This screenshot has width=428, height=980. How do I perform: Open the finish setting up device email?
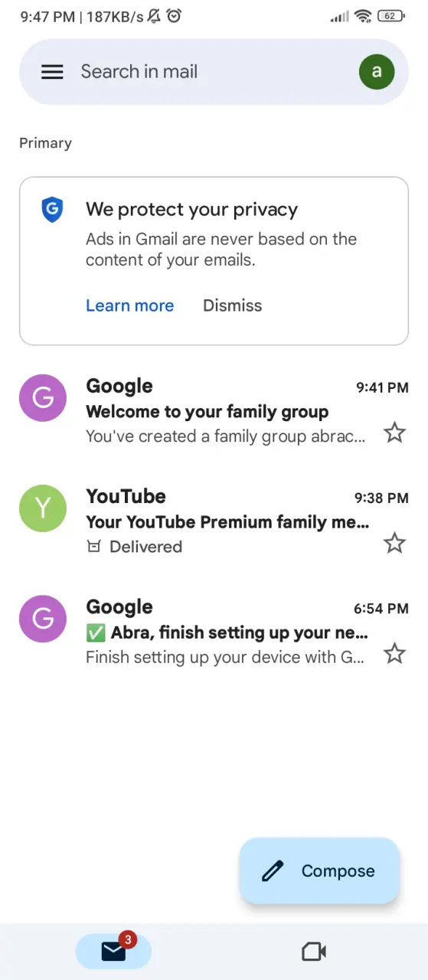point(214,632)
